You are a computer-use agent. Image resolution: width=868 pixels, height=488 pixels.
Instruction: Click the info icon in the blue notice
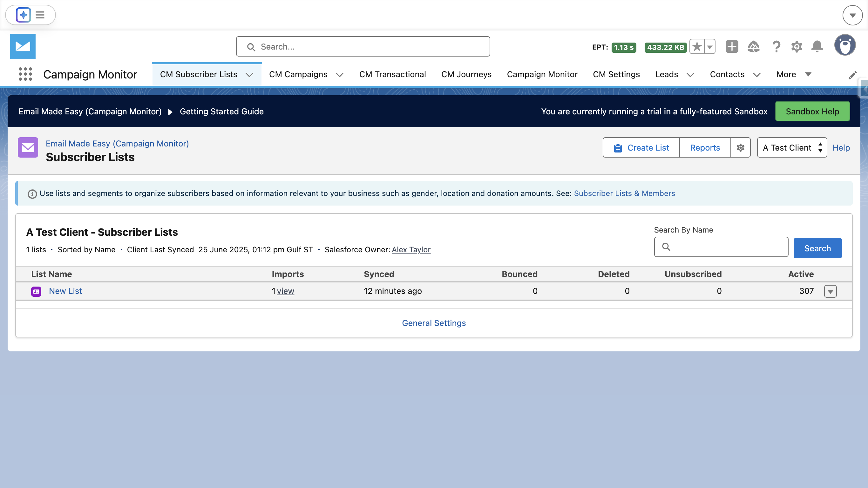tap(32, 194)
